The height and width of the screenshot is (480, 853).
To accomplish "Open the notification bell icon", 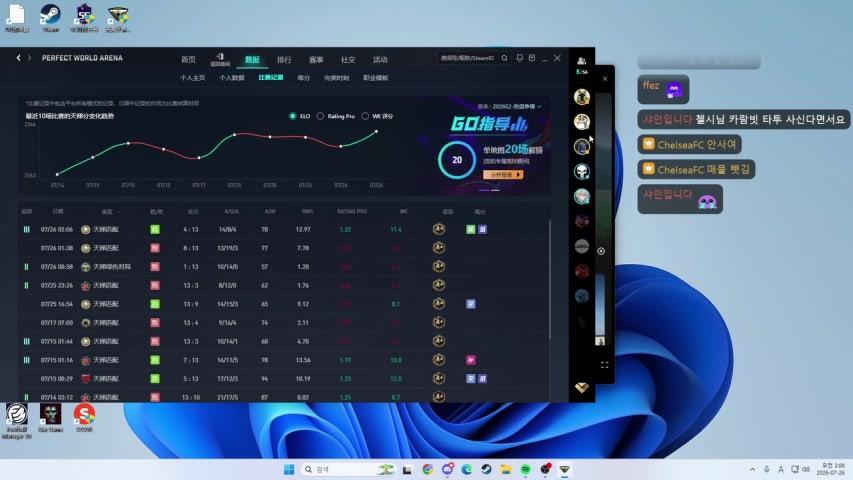I will pyautogui.click(x=520, y=58).
